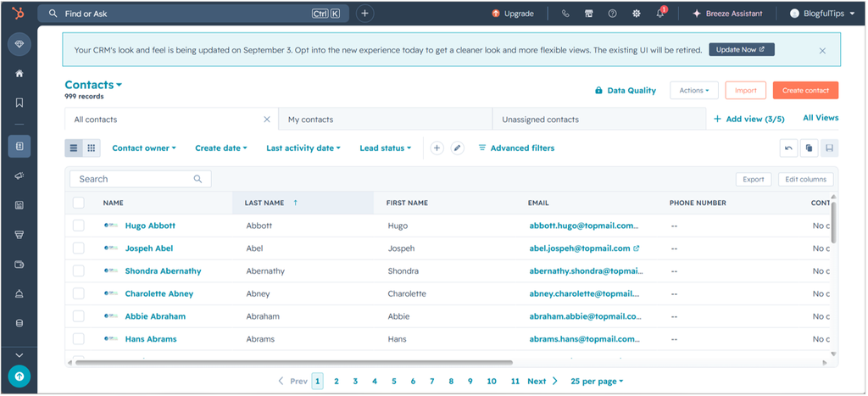Open the diamond icon in sidebar
868x396 pixels.
tap(19, 44)
